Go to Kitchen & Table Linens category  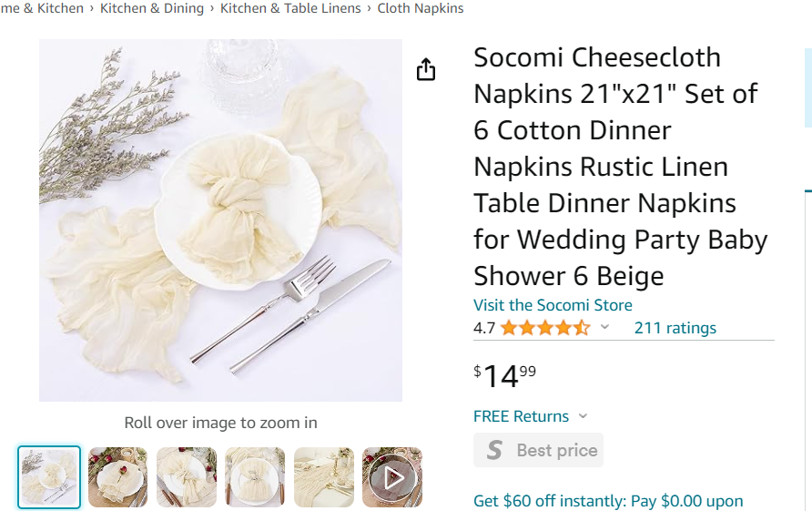click(x=290, y=8)
